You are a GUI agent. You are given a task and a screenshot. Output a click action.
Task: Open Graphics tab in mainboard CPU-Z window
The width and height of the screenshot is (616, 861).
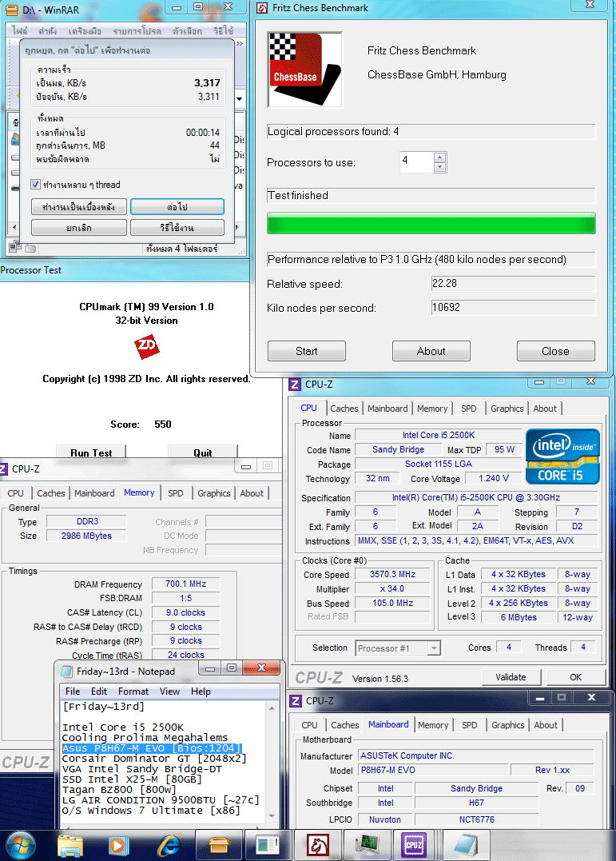508,725
